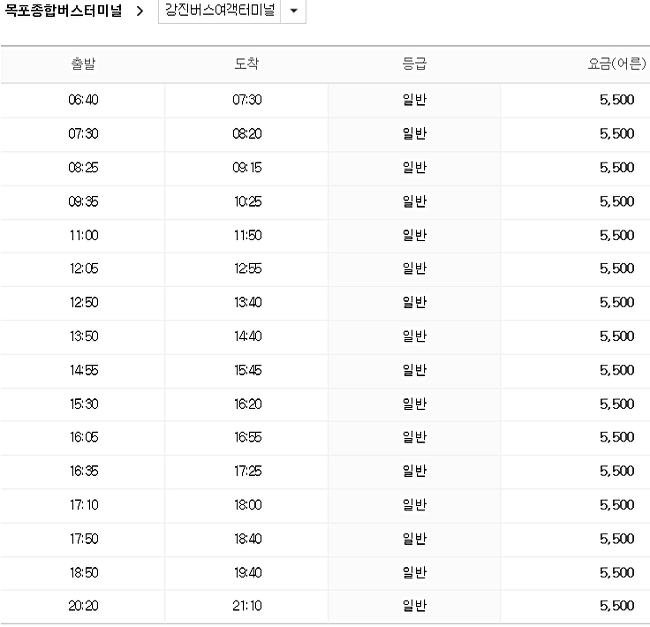Select the 12:50 departure time cell
The height and width of the screenshot is (627, 650).
(x=84, y=303)
